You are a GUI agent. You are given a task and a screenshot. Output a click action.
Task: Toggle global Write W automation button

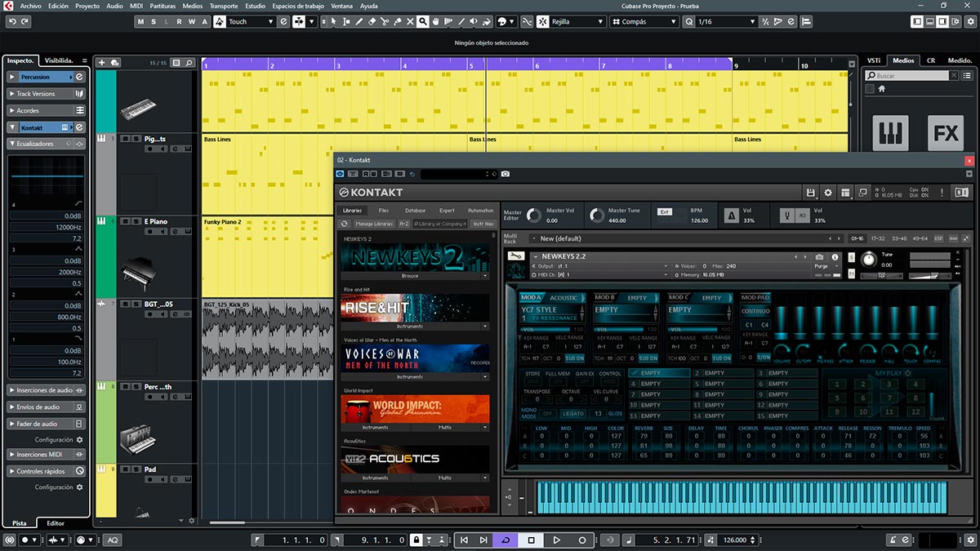point(192,21)
